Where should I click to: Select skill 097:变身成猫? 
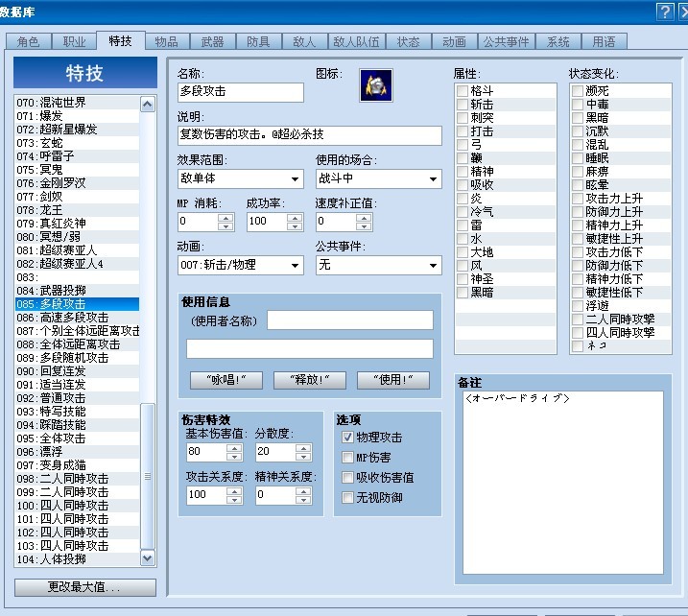(77, 465)
